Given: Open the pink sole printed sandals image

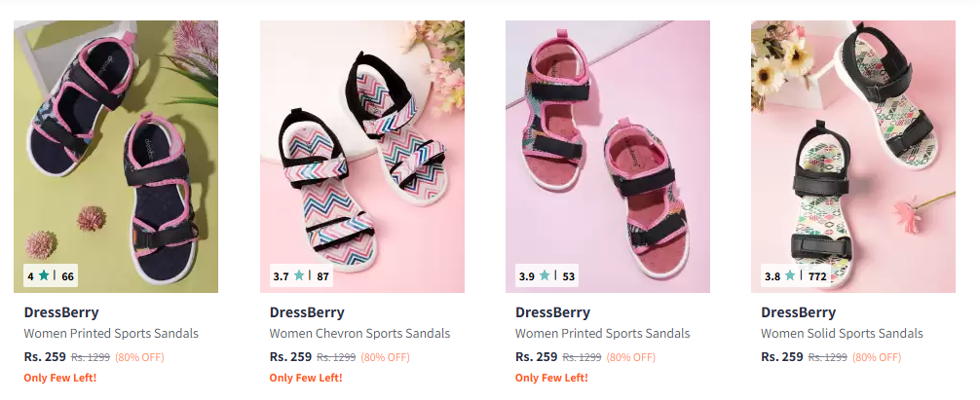Looking at the screenshot, I should pyautogui.click(x=608, y=157).
